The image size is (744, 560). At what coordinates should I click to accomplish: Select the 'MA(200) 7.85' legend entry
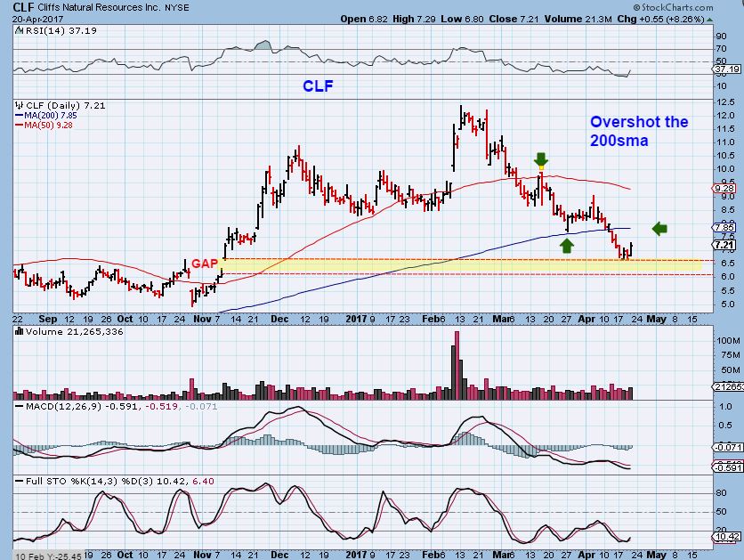[51, 116]
